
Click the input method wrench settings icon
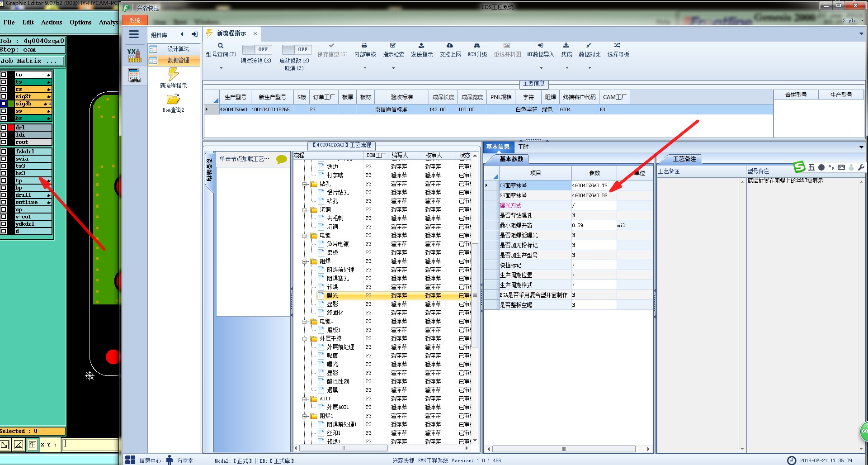click(861, 167)
